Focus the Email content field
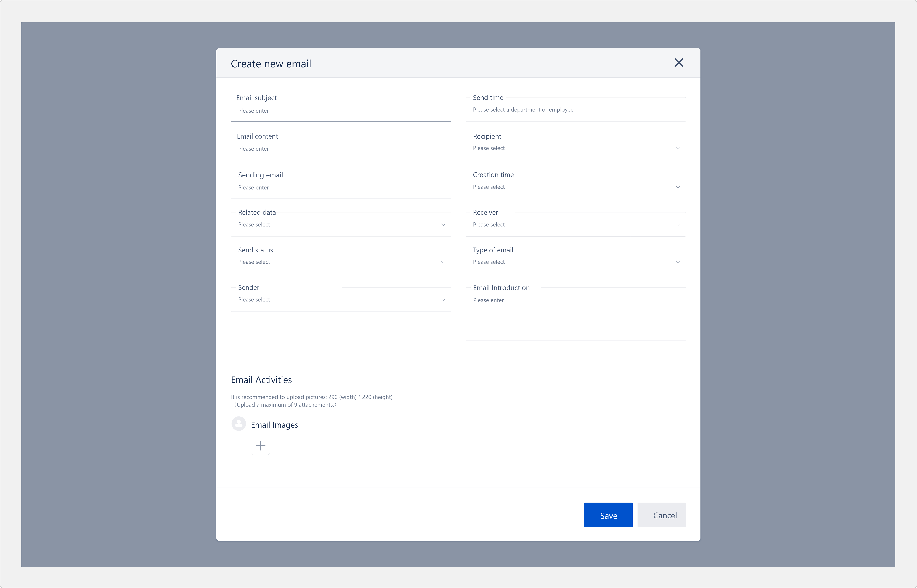The width and height of the screenshot is (917, 588). coord(341,148)
